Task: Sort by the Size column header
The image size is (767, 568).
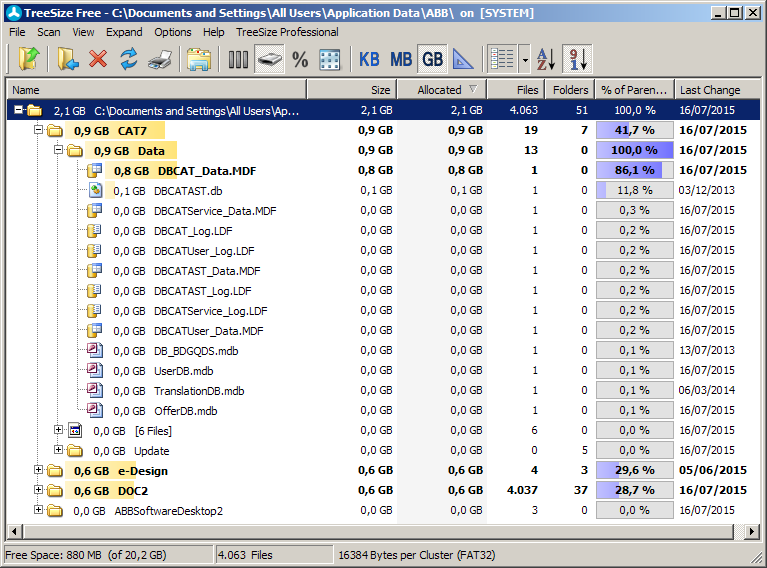Action: point(352,90)
